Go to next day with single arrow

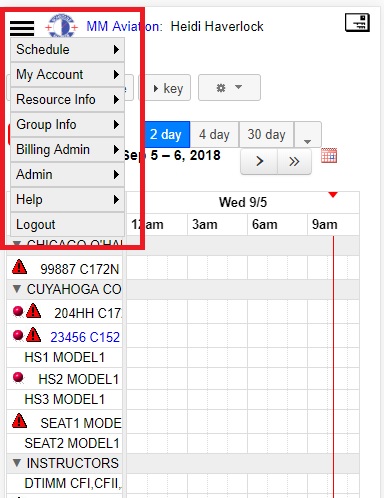tap(259, 161)
